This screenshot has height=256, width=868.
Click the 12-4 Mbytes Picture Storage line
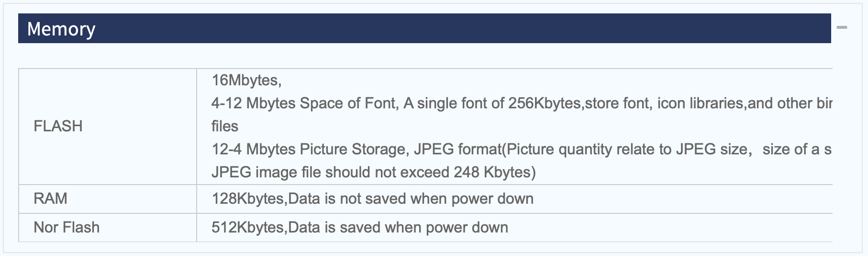(x=522, y=149)
